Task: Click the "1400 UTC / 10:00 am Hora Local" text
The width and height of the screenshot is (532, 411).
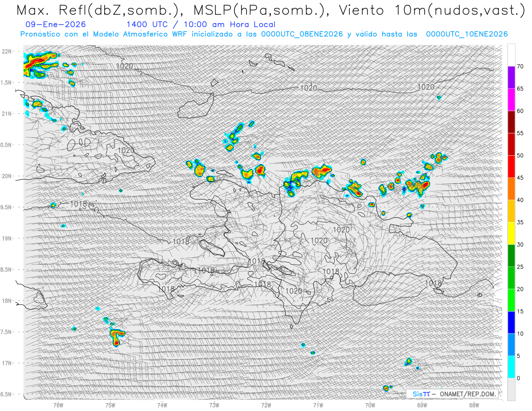Action: click(x=200, y=25)
